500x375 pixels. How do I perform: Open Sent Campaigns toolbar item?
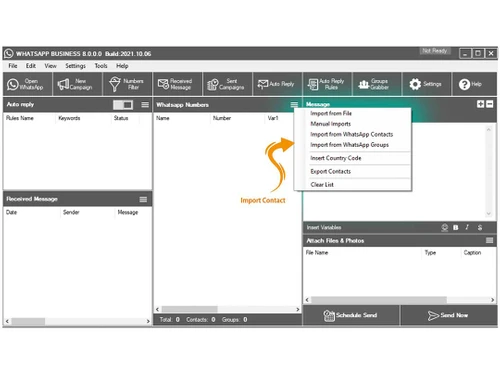(x=227, y=84)
